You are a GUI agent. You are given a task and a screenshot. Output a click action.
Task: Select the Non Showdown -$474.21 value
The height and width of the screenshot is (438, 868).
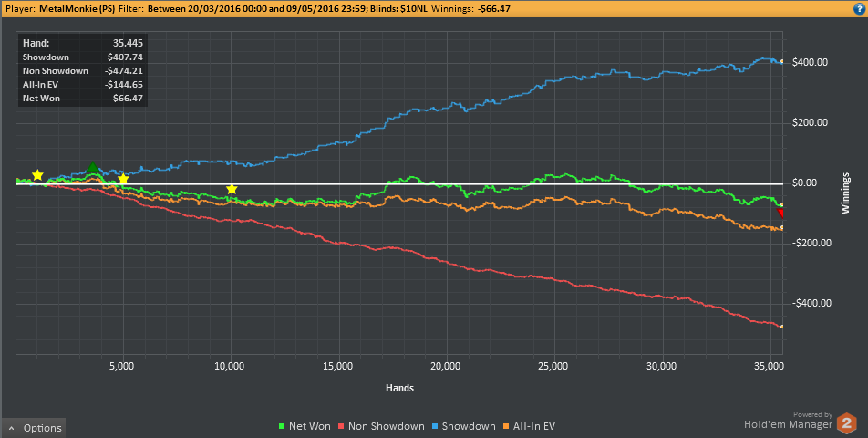pos(124,71)
